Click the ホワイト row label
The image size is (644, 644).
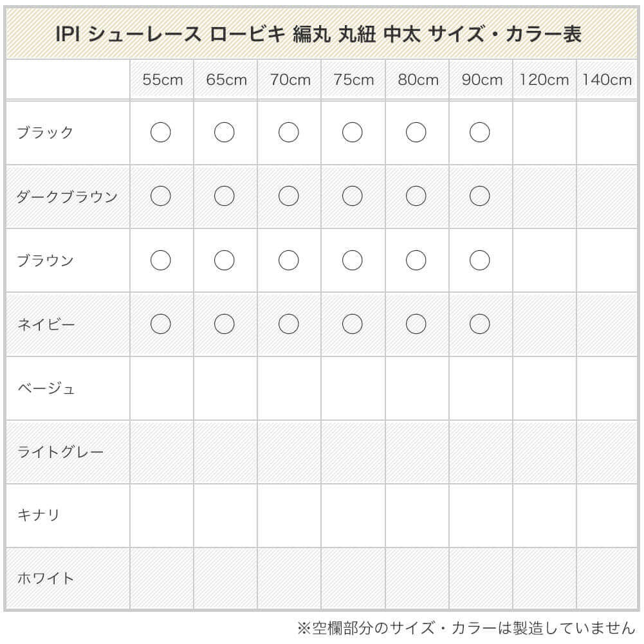[x=46, y=578]
